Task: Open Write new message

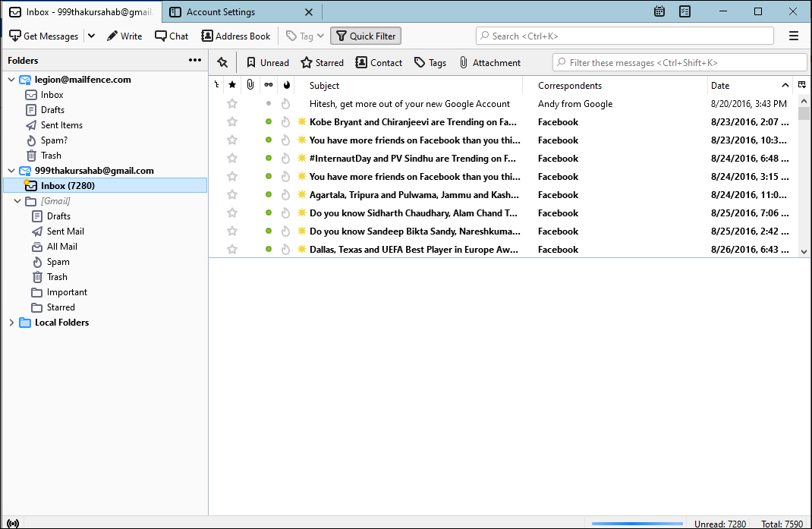Action: pyautogui.click(x=124, y=36)
